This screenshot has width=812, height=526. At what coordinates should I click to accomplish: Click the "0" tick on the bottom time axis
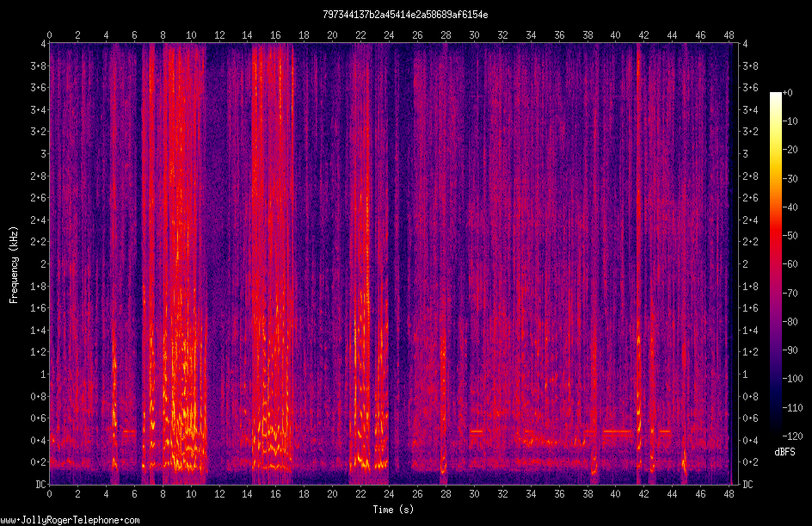49,494
